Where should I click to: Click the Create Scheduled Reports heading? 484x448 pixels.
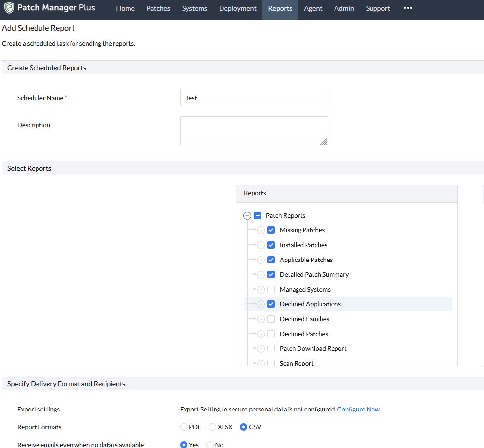click(x=47, y=68)
